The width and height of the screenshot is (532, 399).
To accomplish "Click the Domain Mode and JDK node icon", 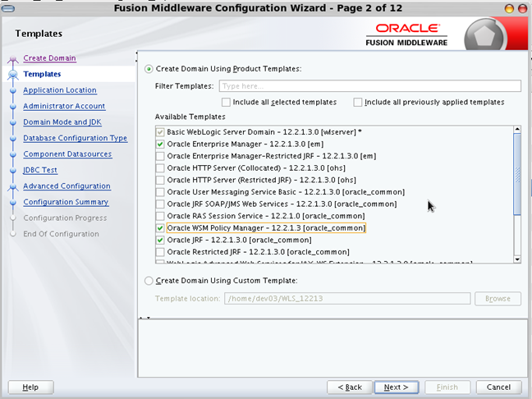I will 13,122.
